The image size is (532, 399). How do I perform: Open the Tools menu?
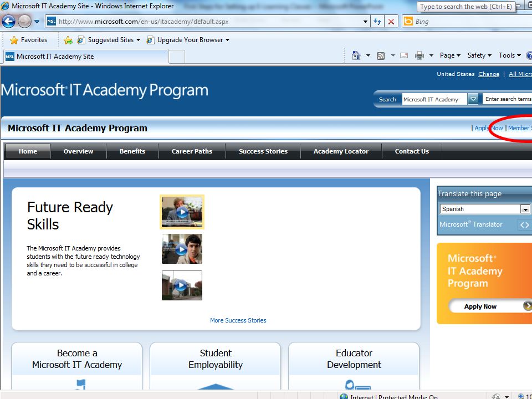click(x=509, y=55)
